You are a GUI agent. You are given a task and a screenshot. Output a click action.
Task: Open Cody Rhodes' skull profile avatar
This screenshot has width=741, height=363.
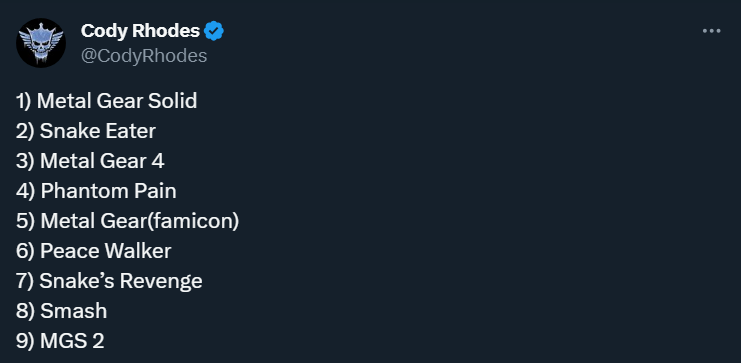[41, 43]
